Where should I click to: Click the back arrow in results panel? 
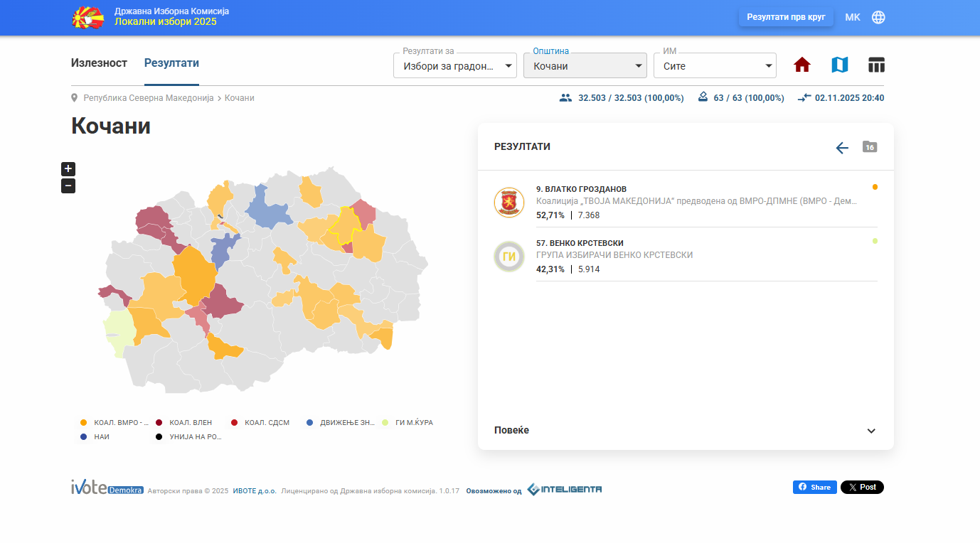click(x=842, y=148)
